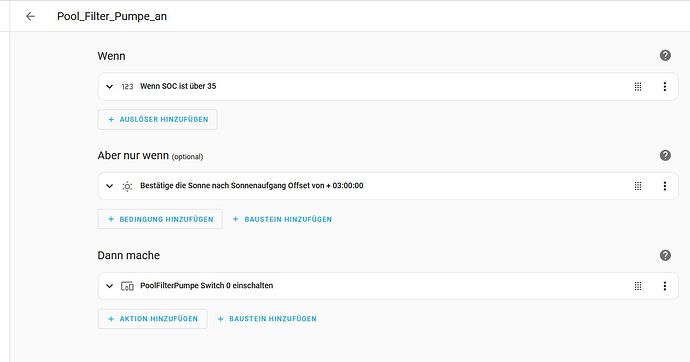Open three-dot menu of sun condition

[664, 186]
